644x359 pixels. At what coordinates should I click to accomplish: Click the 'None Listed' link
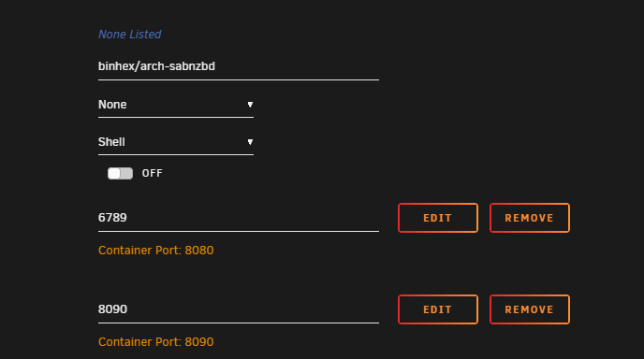pyautogui.click(x=129, y=35)
